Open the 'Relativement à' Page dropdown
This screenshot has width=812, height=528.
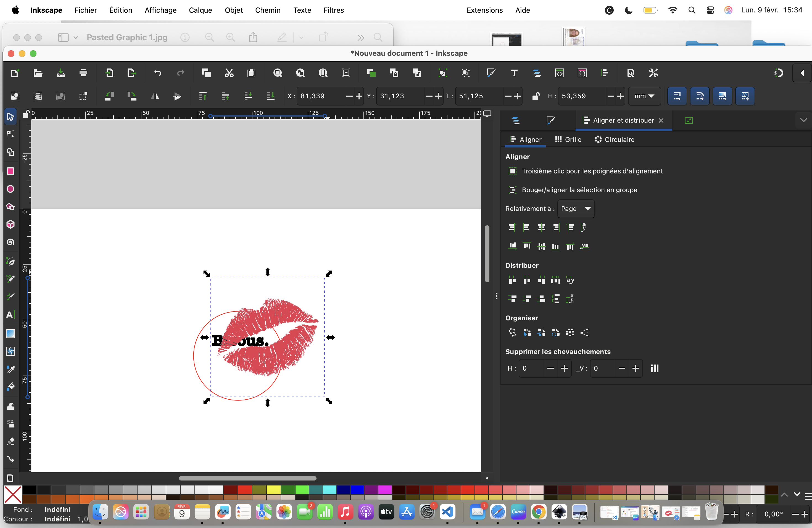coord(576,209)
